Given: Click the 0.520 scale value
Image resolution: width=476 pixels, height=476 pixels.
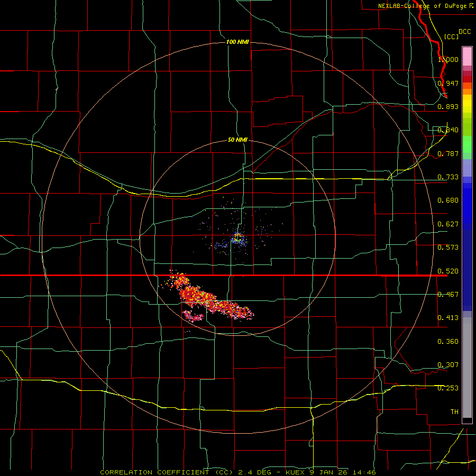Looking at the screenshot, I should click(x=448, y=271).
